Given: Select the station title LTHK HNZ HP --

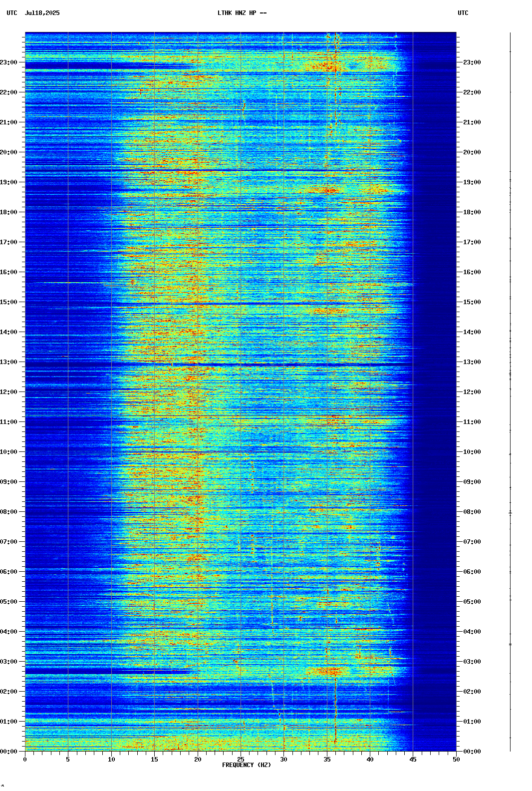Looking at the screenshot, I should click(242, 13).
